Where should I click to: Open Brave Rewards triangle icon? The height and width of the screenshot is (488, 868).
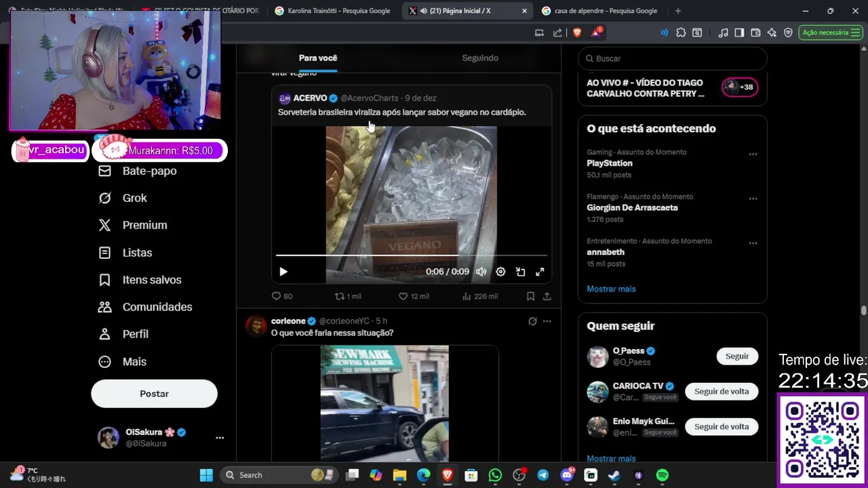(596, 33)
